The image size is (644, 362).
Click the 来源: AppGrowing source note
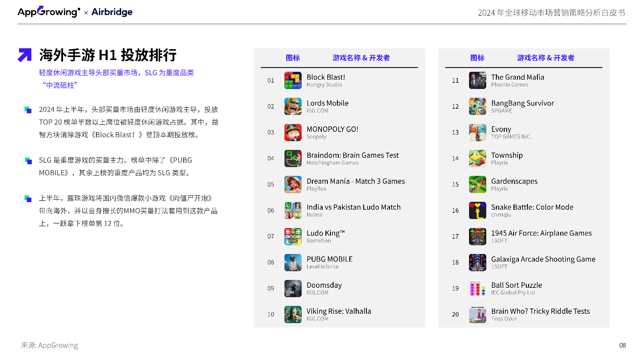(x=49, y=345)
